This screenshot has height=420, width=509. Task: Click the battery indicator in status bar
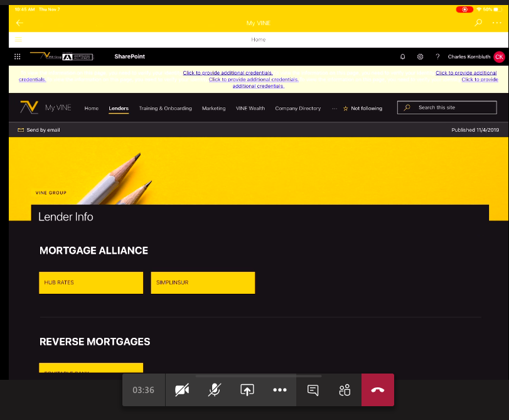(498, 9)
